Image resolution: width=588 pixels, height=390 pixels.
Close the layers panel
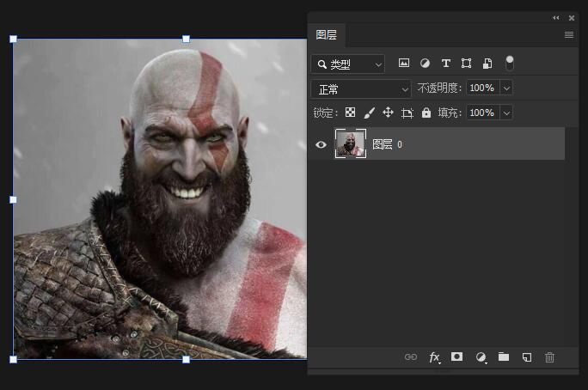tap(572, 17)
